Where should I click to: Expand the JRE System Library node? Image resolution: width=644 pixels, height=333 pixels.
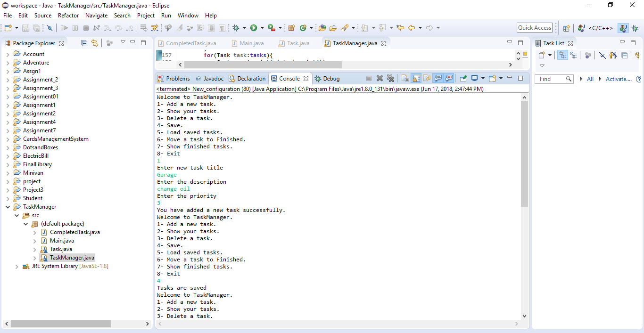(17, 266)
